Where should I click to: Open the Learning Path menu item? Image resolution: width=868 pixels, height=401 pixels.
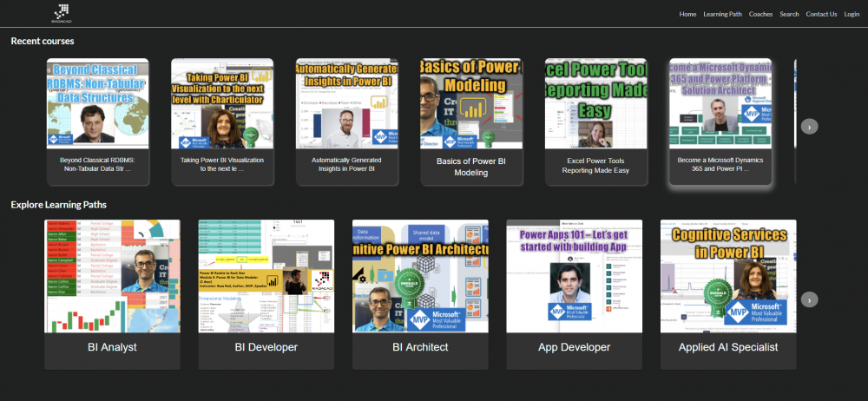[722, 14]
